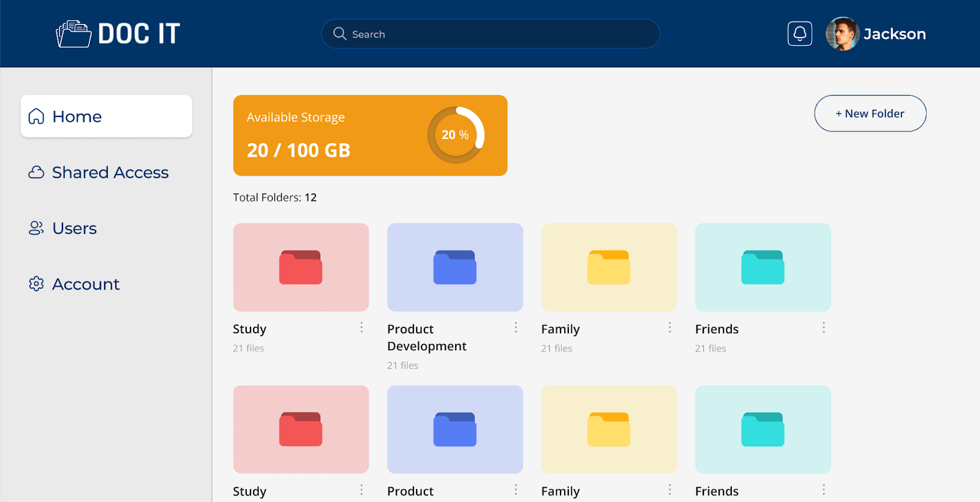Select Users in the sidebar

tap(62, 228)
